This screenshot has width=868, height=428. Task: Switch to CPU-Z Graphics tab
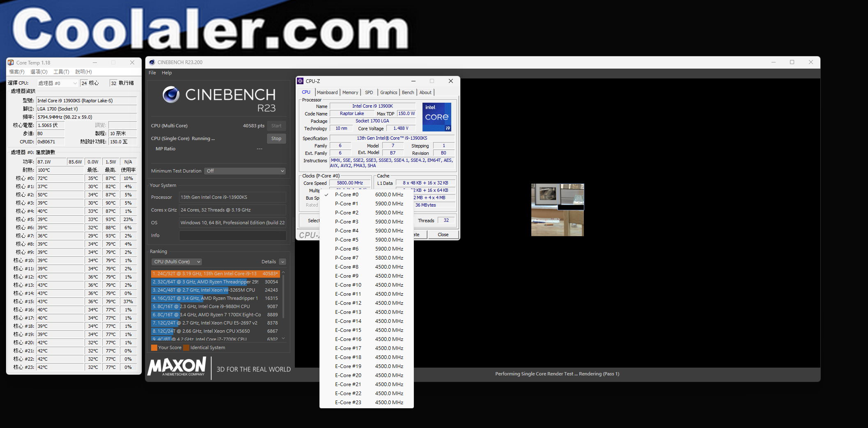[x=388, y=92]
